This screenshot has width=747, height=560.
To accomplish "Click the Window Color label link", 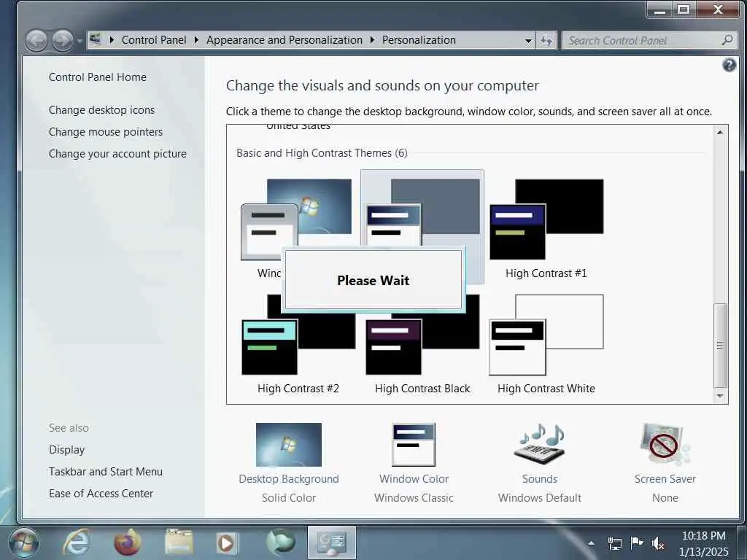I will click(x=414, y=479).
